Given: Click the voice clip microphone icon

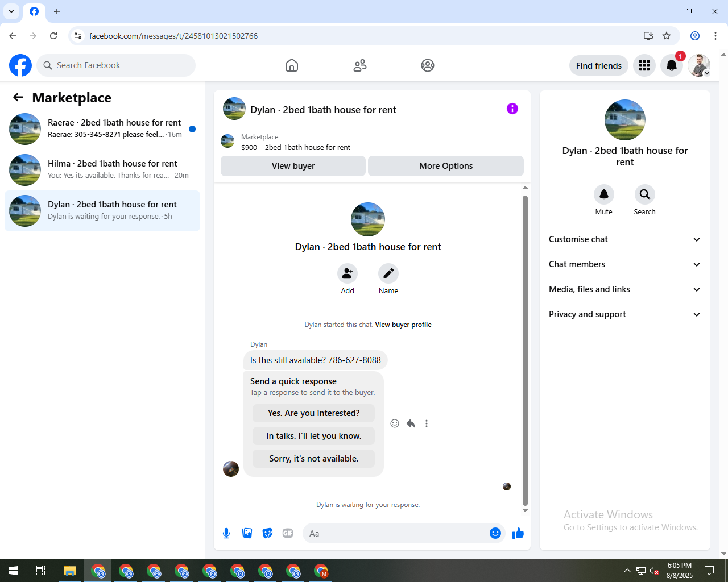Looking at the screenshot, I should click(x=226, y=533).
